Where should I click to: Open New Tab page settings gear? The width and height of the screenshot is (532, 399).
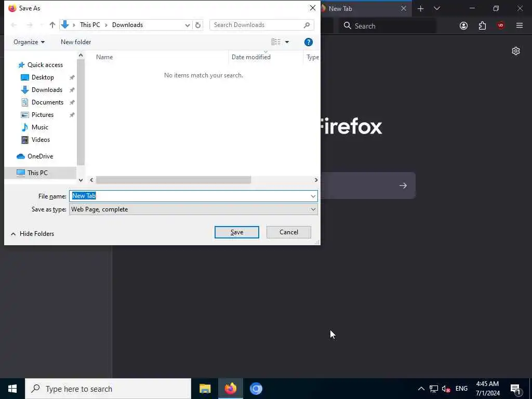coord(516,51)
